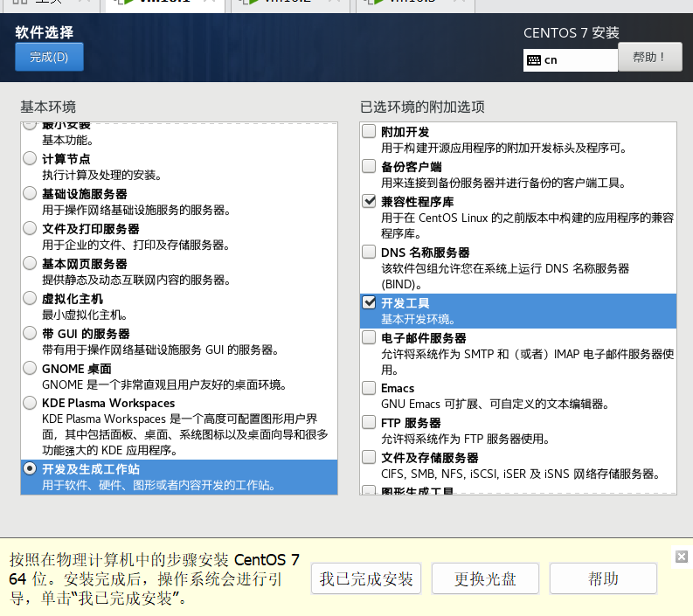The image size is (693, 616).
Task: Click the 基本环境 section heading
Action: pyautogui.click(x=48, y=107)
